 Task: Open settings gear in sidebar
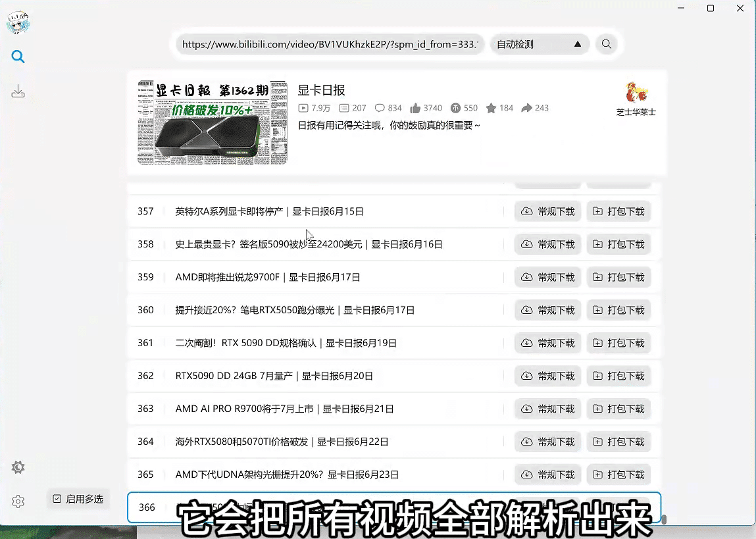pos(18,501)
